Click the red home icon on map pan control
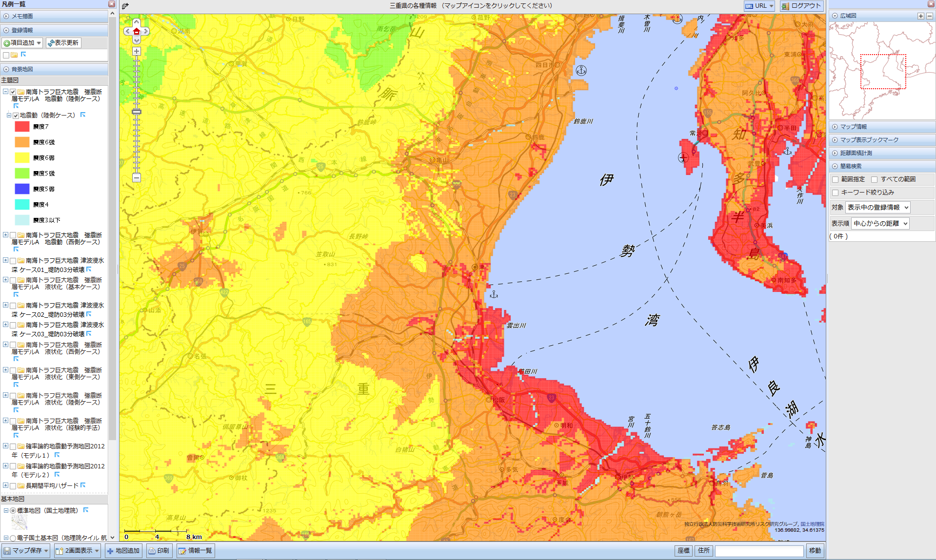The height and width of the screenshot is (560, 936). [137, 32]
